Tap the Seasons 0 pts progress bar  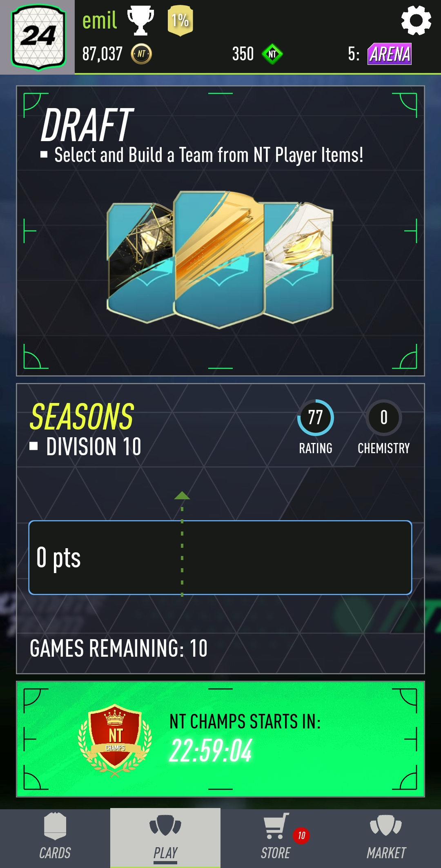click(x=220, y=558)
